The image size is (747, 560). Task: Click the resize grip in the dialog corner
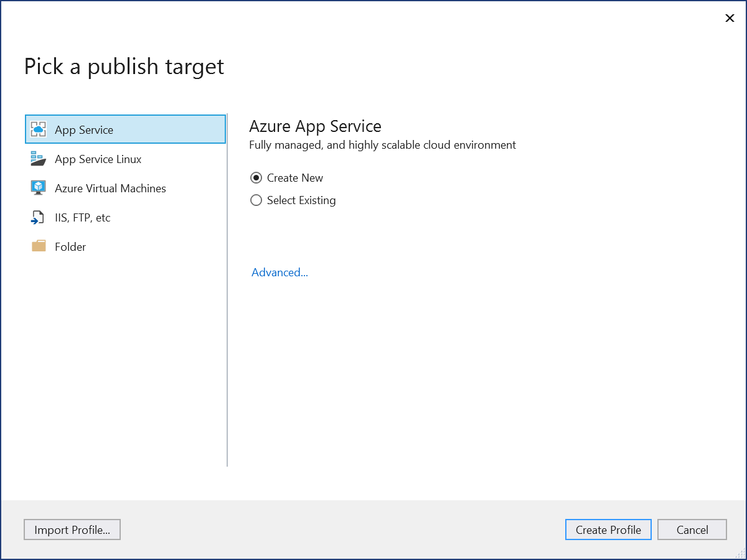coord(740,553)
